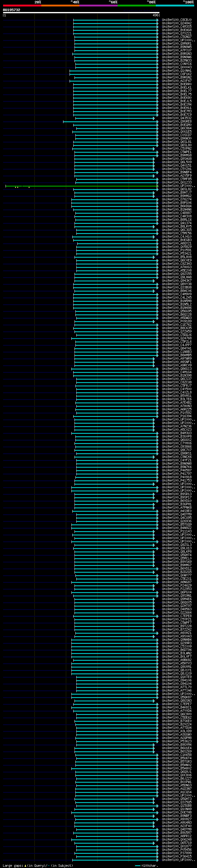Click the white query sequence bar

point(81,12)
